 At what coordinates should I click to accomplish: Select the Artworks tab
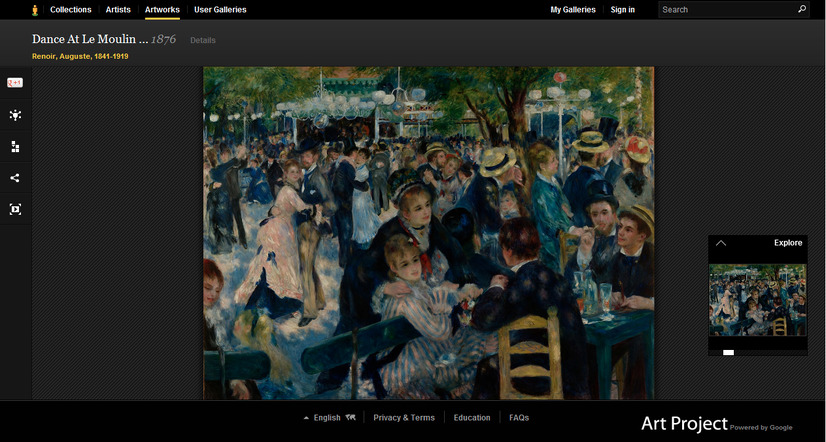click(162, 9)
